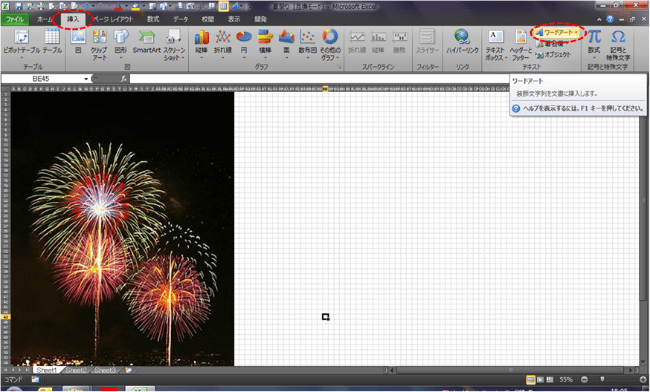Insert Clip Art
The width and height of the screenshot is (650, 392).
pos(99,44)
